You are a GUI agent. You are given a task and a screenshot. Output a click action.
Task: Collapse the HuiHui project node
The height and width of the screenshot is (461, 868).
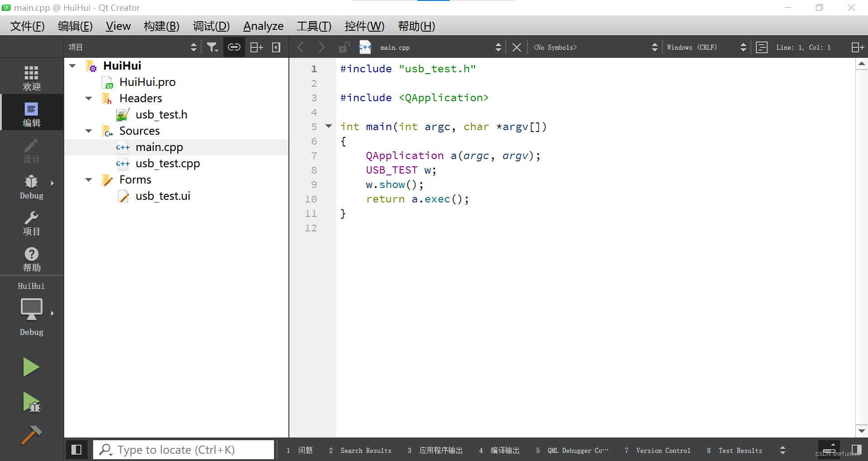click(x=72, y=66)
